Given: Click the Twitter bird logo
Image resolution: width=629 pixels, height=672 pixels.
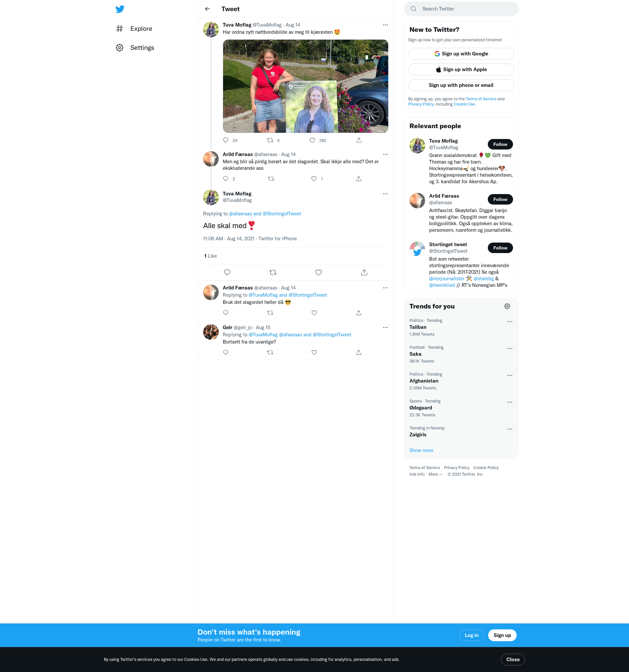Looking at the screenshot, I should point(120,9).
